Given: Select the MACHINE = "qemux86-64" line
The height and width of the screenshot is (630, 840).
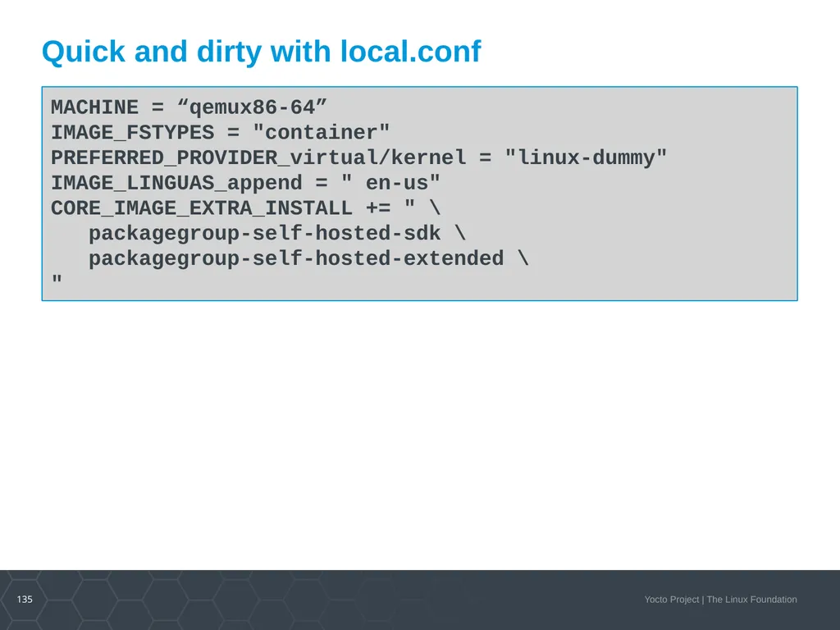Looking at the screenshot, I should tap(189, 107).
